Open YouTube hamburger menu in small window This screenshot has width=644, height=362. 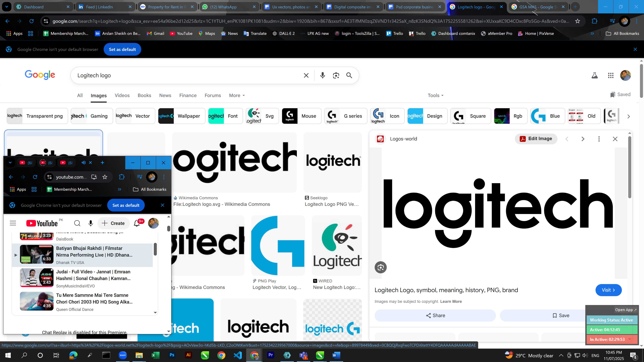[13, 223]
